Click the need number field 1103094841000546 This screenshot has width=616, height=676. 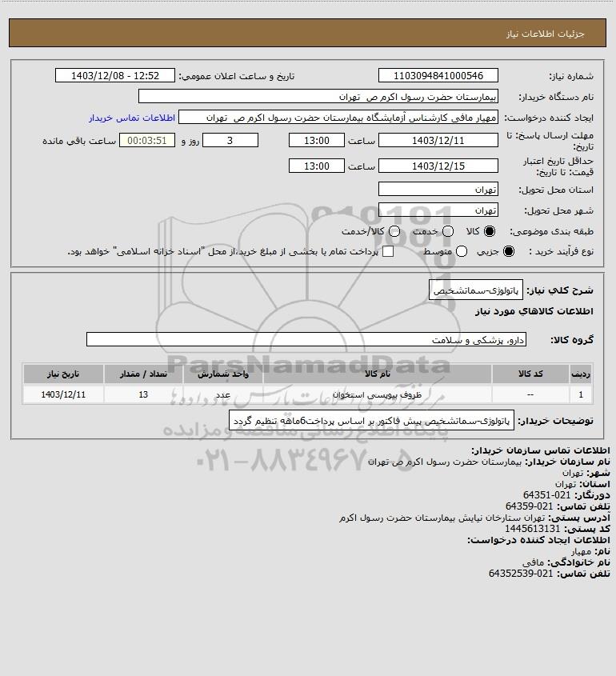point(438,75)
